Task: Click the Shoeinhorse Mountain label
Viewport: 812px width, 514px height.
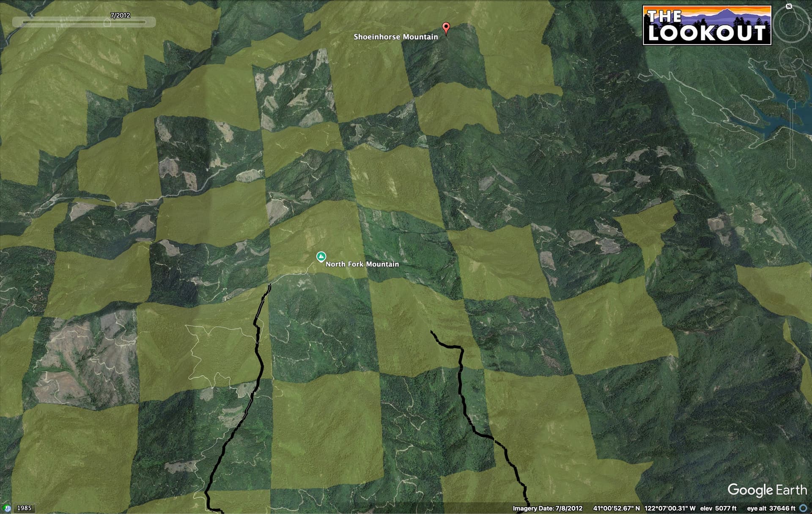Action: click(396, 37)
